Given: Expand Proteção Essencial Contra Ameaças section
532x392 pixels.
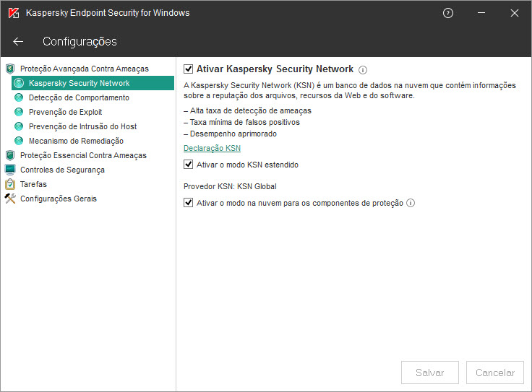Looking at the screenshot, I should (83, 155).
